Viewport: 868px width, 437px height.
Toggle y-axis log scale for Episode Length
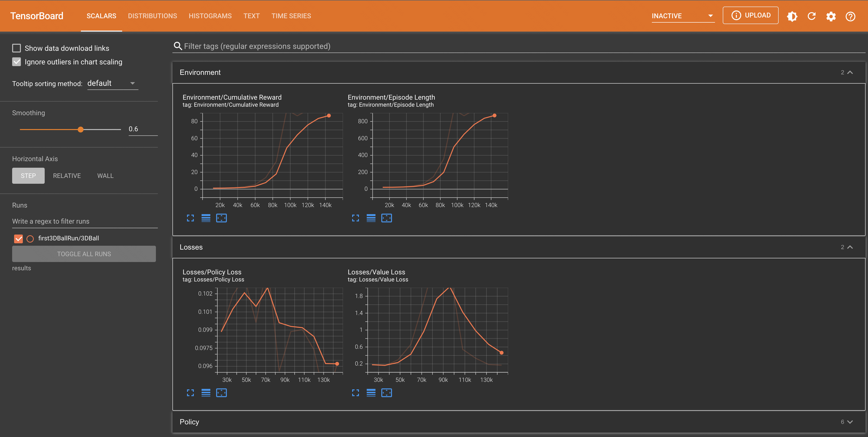[x=371, y=218]
